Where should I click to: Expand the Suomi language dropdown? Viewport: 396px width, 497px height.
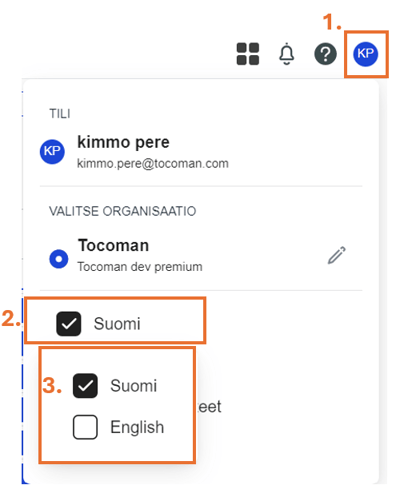pyautogui.click(x=115, y=321)
